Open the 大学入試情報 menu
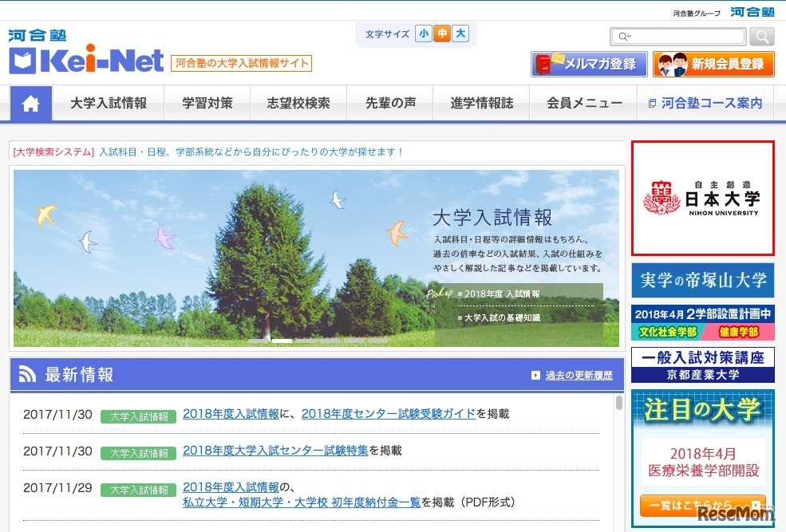786x532 pixels. [109, 103]
